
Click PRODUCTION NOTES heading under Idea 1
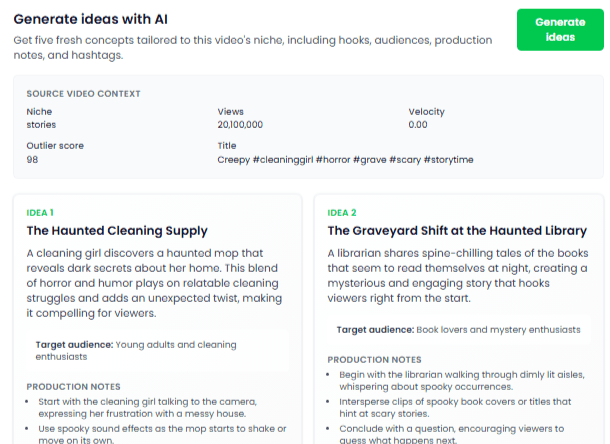click(x=73, y=386)
